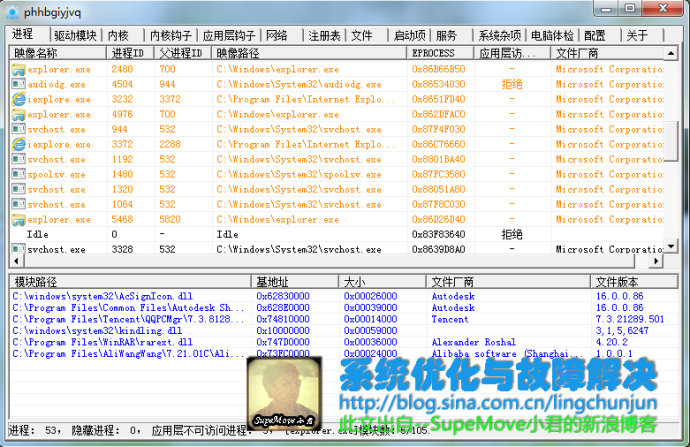
Task: Click the EPROCESS value 0x86B66B50
Action: [438, 69]
